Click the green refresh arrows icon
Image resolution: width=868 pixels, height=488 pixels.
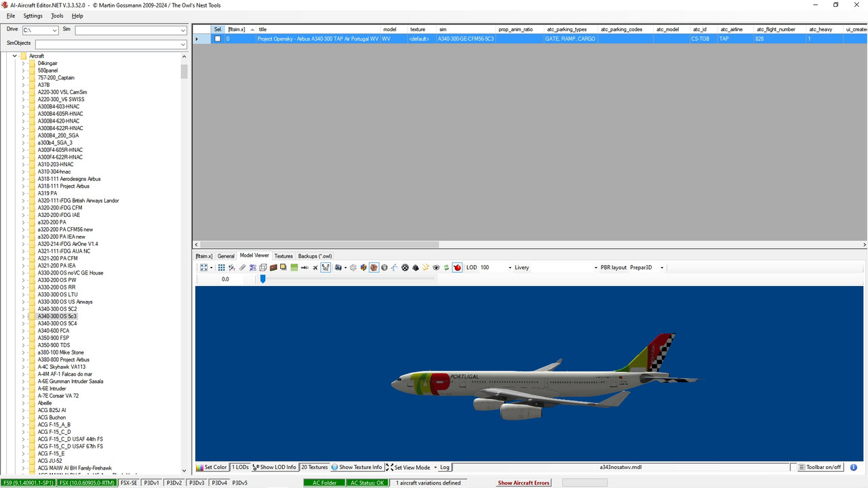tap(447, 267)
